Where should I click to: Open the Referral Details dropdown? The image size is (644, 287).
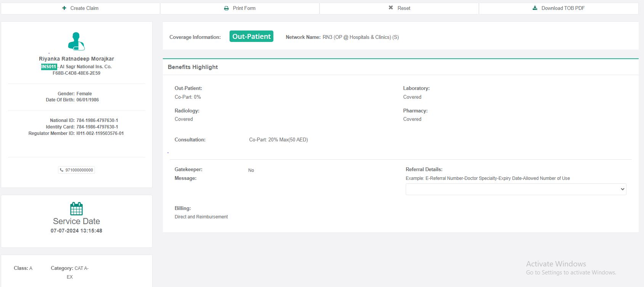click(x=516, y=189)
